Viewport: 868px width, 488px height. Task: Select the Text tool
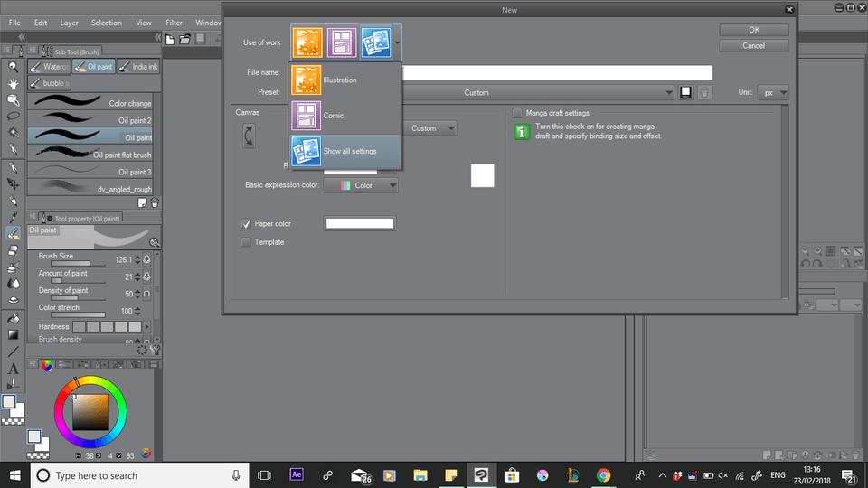coord(14,368)
